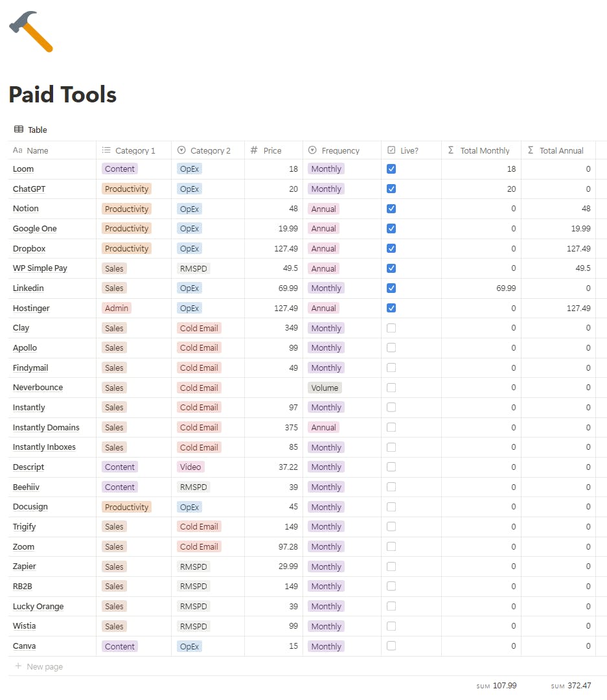Open OpEx tag in Canva row

(189, 646)
